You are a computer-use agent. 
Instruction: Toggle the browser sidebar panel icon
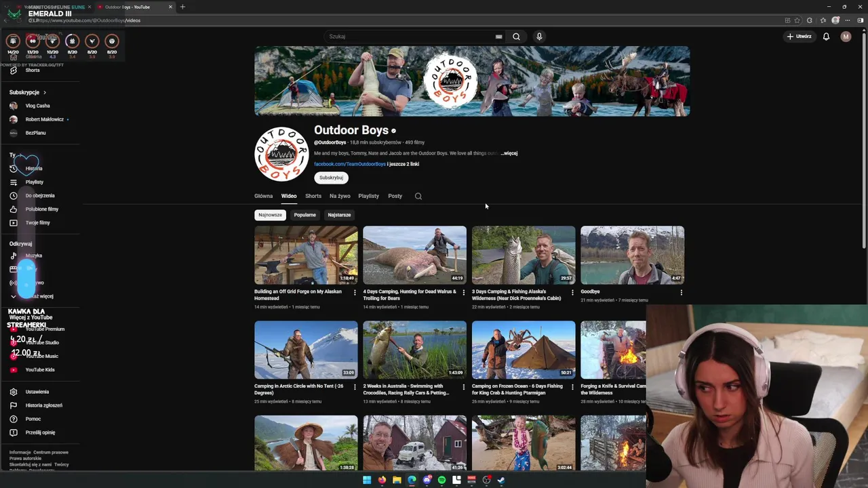point(861,20)
